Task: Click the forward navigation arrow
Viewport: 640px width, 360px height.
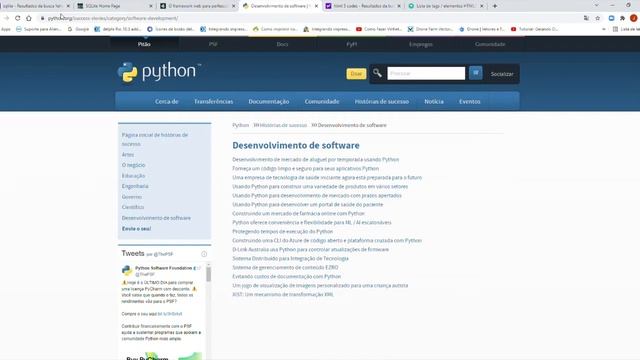Action: point(6,18)
